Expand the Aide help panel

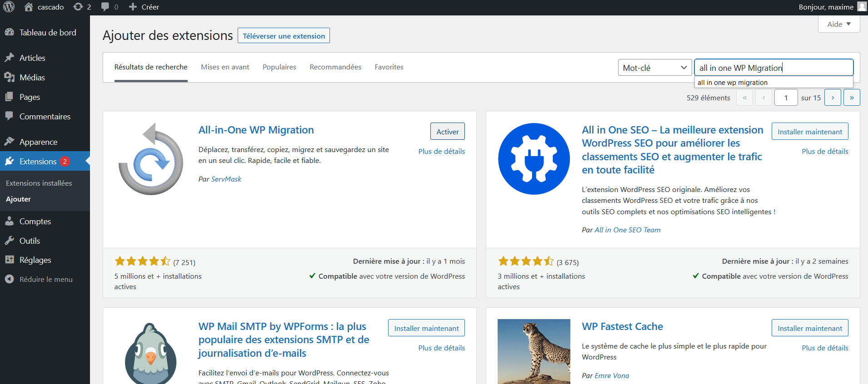click(839, 24)
